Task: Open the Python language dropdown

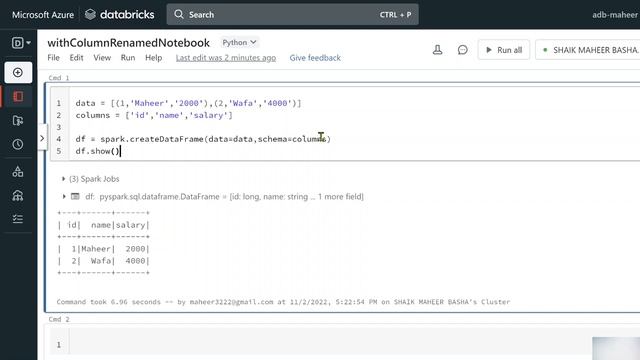Action: coord(239,42)
